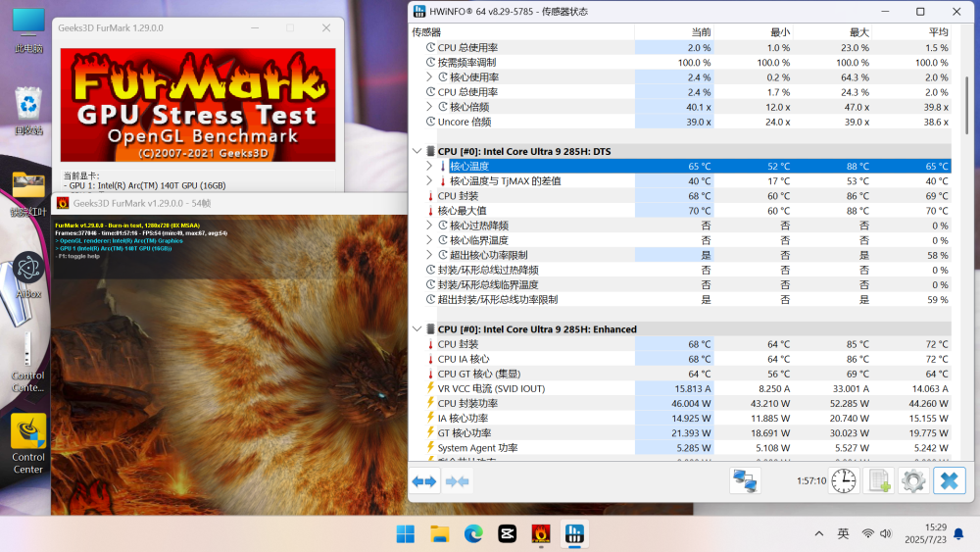Open taskbar clock showing 15:29

click(x=926, y=533)
